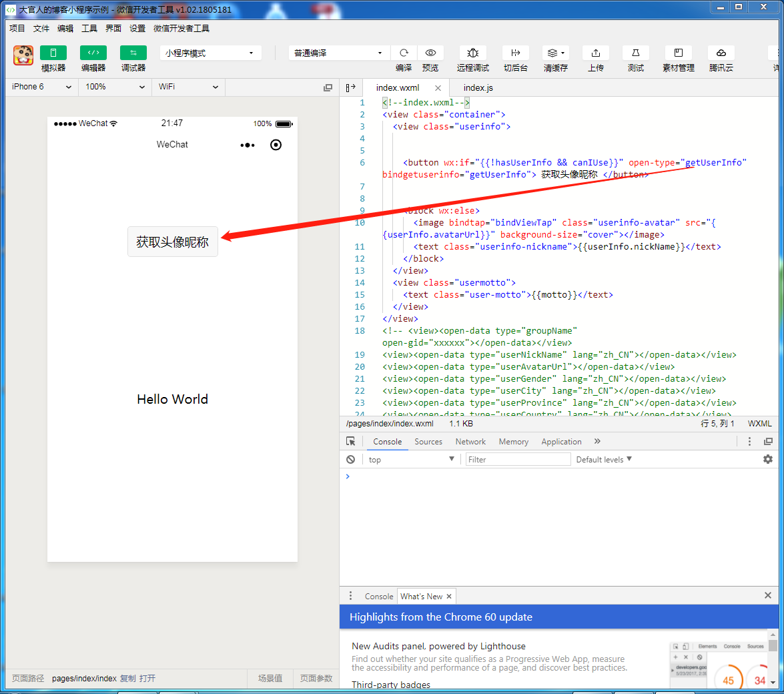Viewport: 784px width, 694px height.
Task: Click the console Filter input field
Action: 518,460
